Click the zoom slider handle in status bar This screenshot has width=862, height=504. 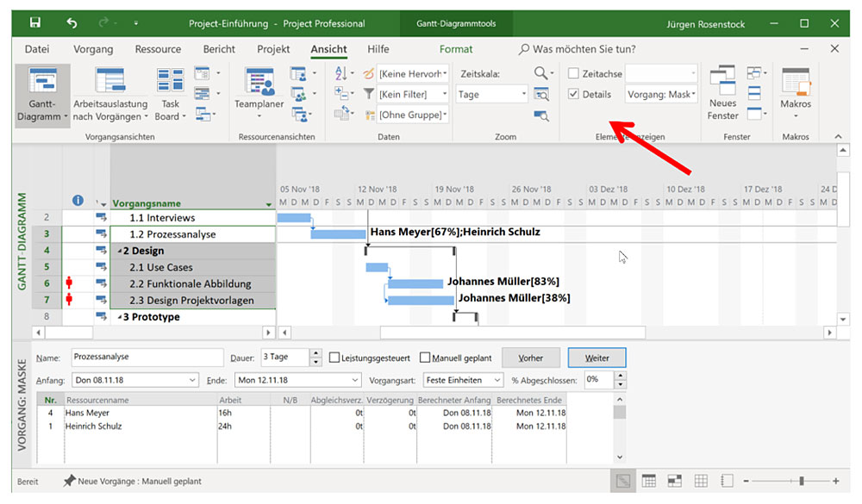802,481
